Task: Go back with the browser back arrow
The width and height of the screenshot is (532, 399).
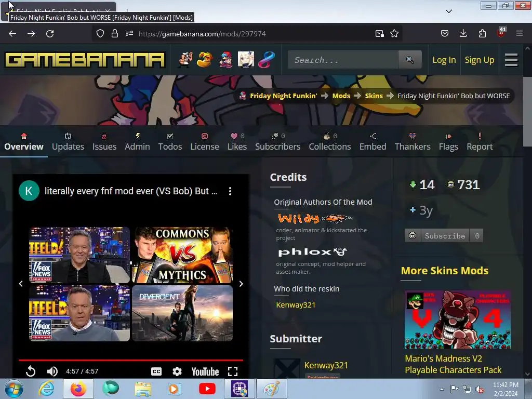Action: pyautogui.click(x=12, y=34)
